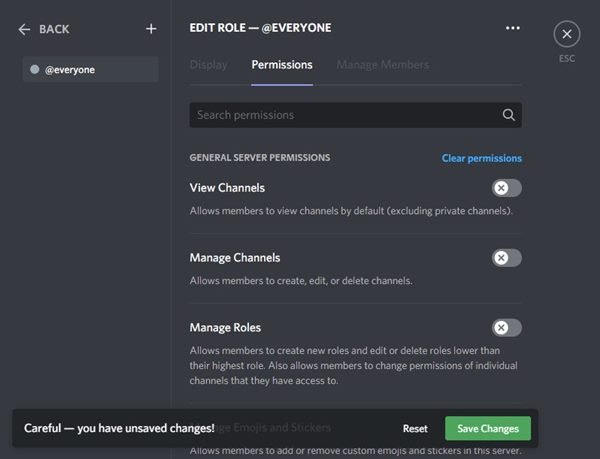
Task: Click the search magnifier icon
Action: (x=509, y=115)
